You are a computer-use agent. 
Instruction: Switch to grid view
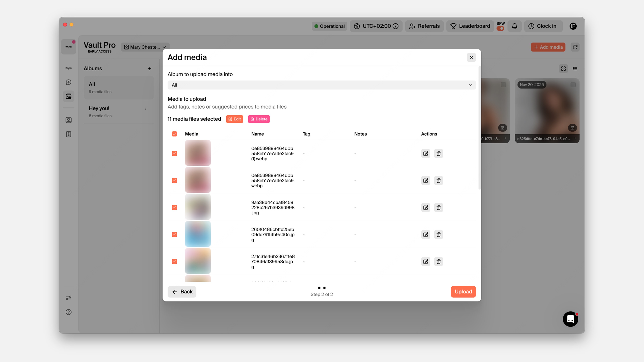(563, 68)
